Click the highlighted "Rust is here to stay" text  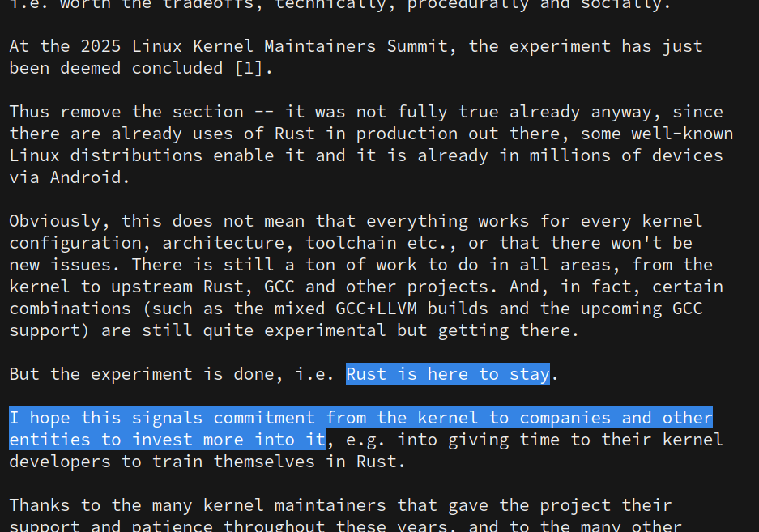(x=447, y=374)
